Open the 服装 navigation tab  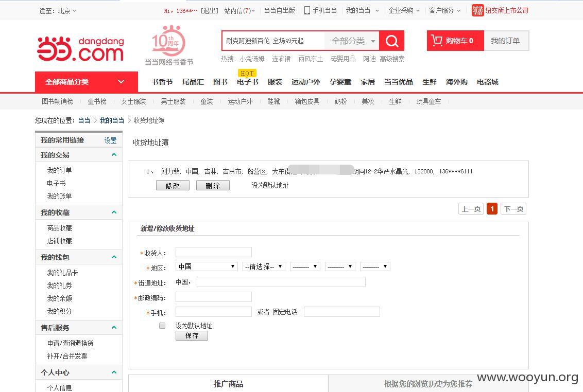click(x=275, y=82)
